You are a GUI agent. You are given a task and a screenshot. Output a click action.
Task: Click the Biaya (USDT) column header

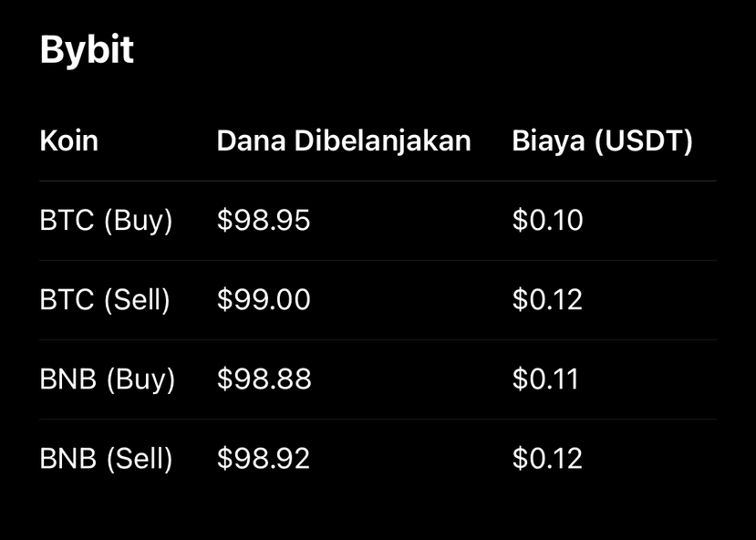[602, 141]
